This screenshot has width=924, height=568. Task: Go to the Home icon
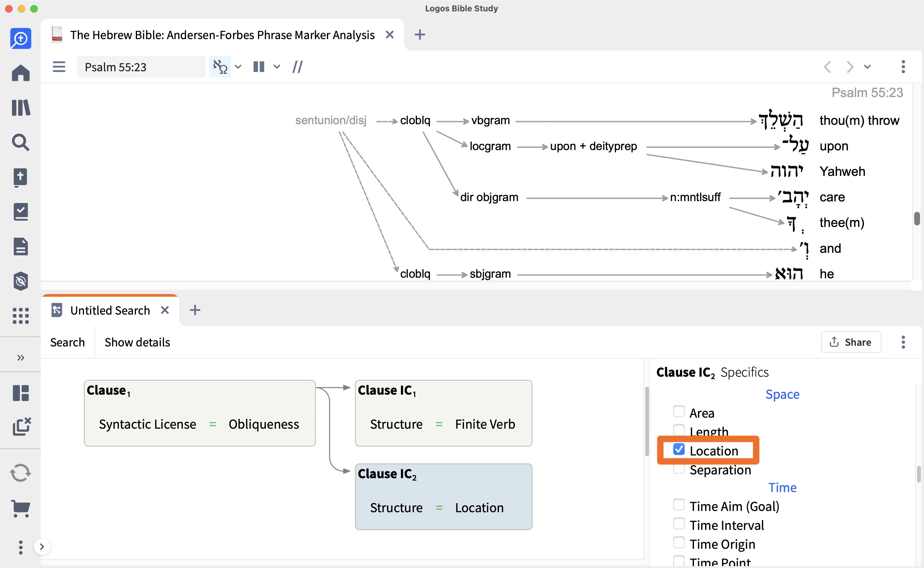(21, 73)
